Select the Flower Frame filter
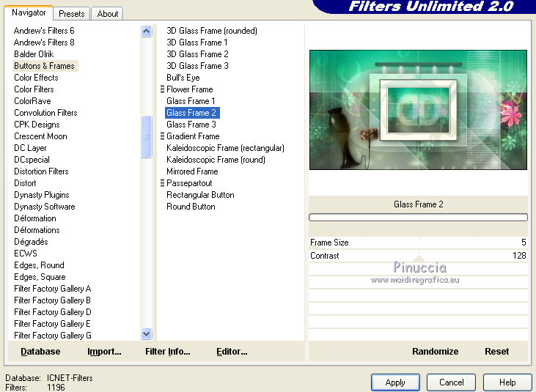 pos(190,89)
